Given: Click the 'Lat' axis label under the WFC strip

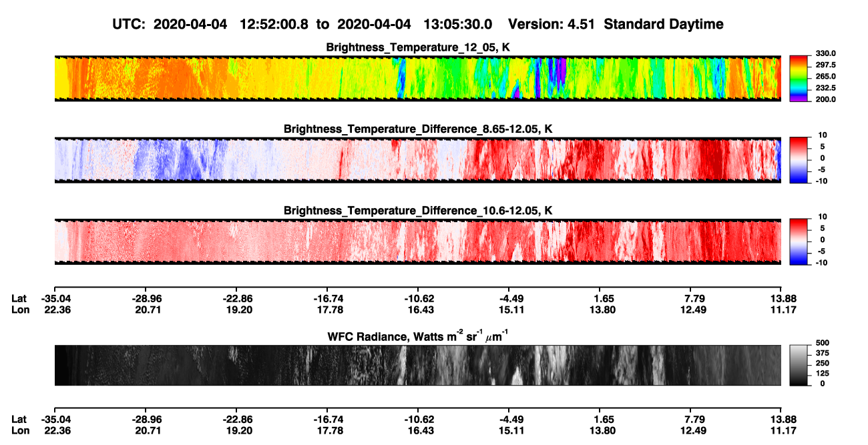Looking at the screenshot, I should [x=19, y=419].
